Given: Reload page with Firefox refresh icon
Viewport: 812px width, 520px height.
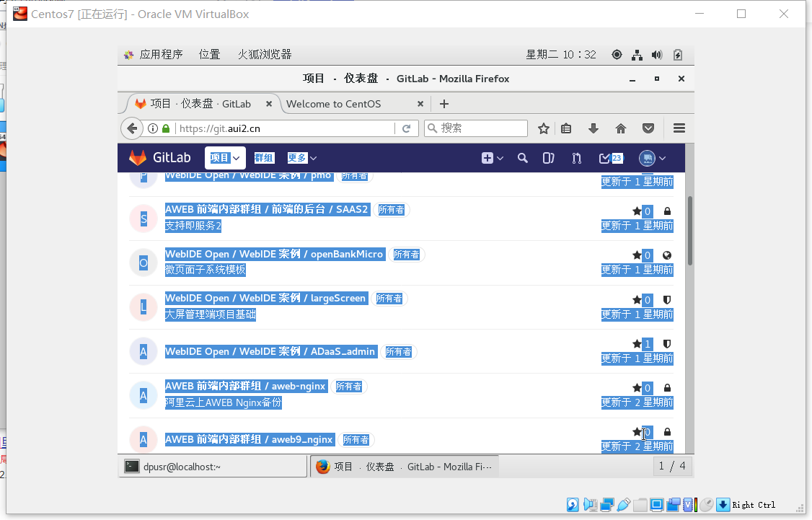Looking at the screenshot, I should point(407,128).
